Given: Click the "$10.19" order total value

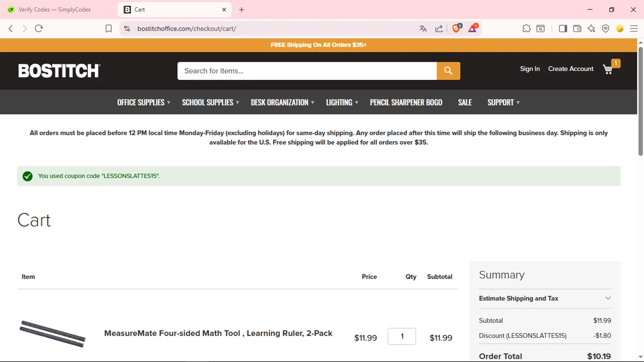Looking at the screenshot, I should pyautogui.click(x=599, y=356).
